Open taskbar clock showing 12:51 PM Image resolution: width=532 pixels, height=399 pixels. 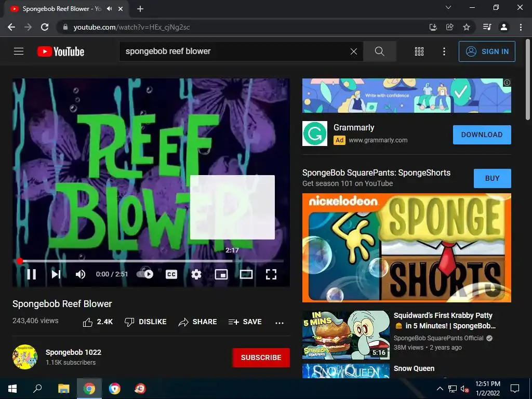[x=487, y=389]
